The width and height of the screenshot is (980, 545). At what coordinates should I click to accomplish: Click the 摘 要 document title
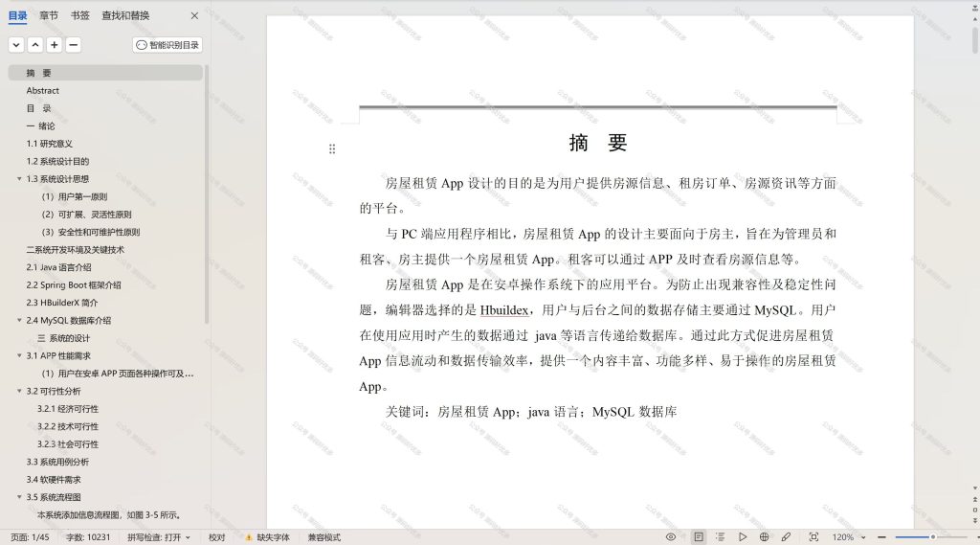597,143
